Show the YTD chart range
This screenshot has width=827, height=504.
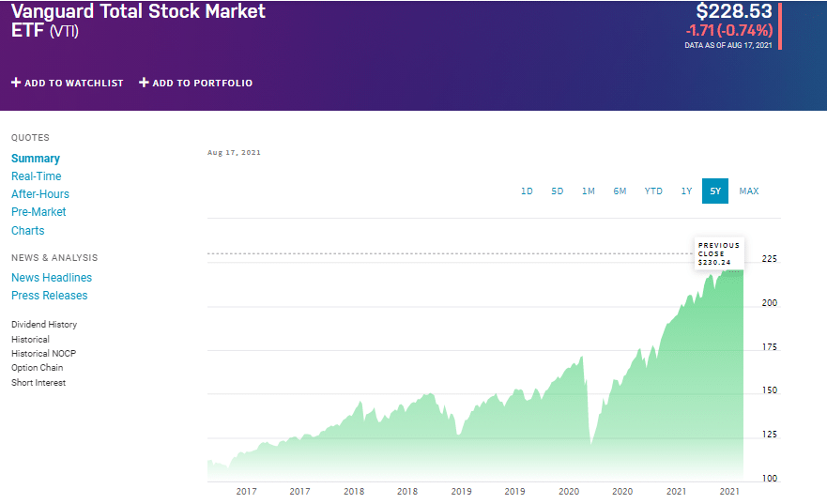(653, 191)
